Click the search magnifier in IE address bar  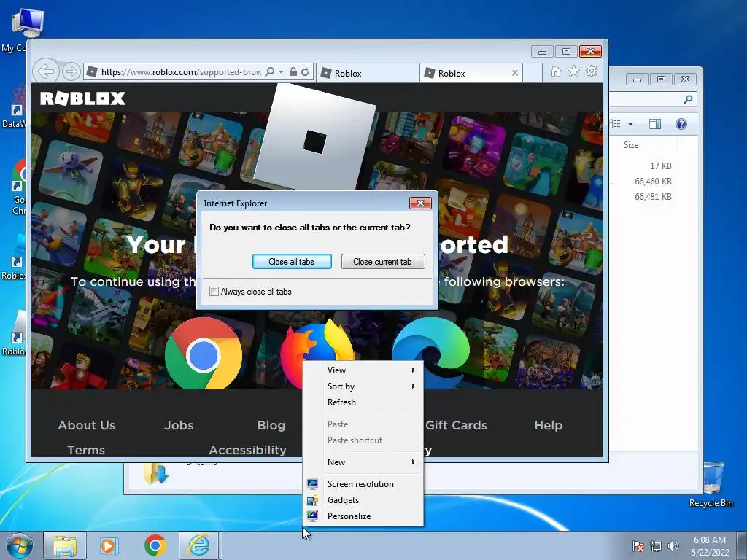pos(270,72)
